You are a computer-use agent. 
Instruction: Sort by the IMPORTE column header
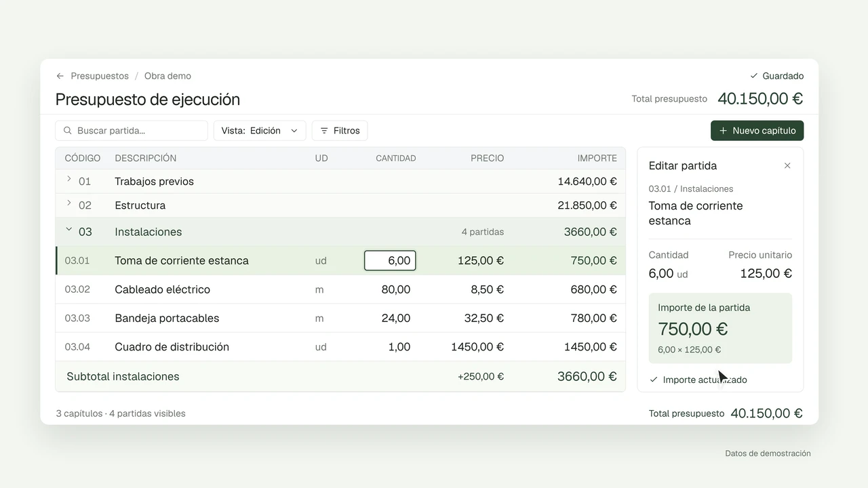click(597, 158)
